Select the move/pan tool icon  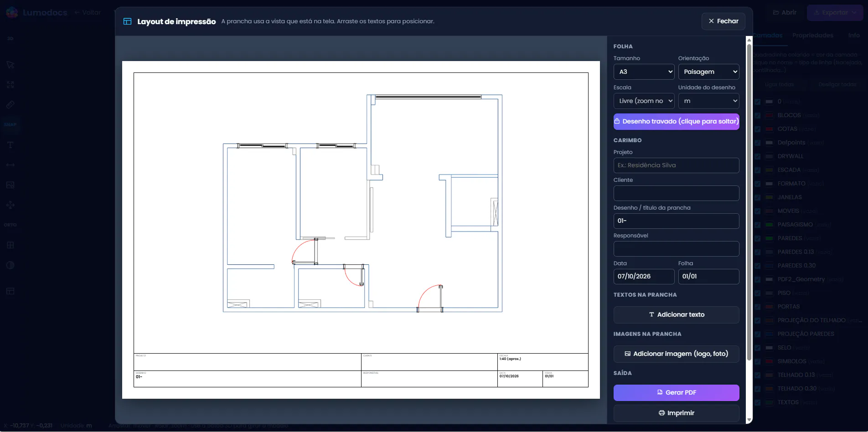tap(10, 205)
